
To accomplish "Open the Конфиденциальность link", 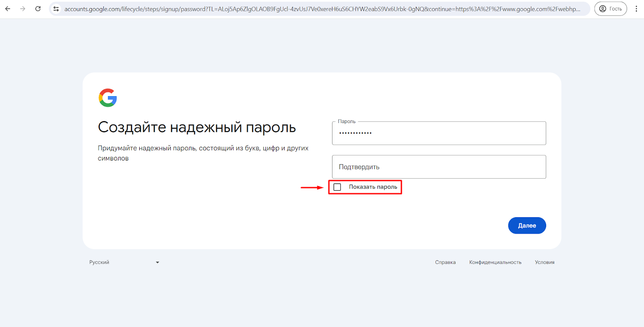I will point(495,262).
